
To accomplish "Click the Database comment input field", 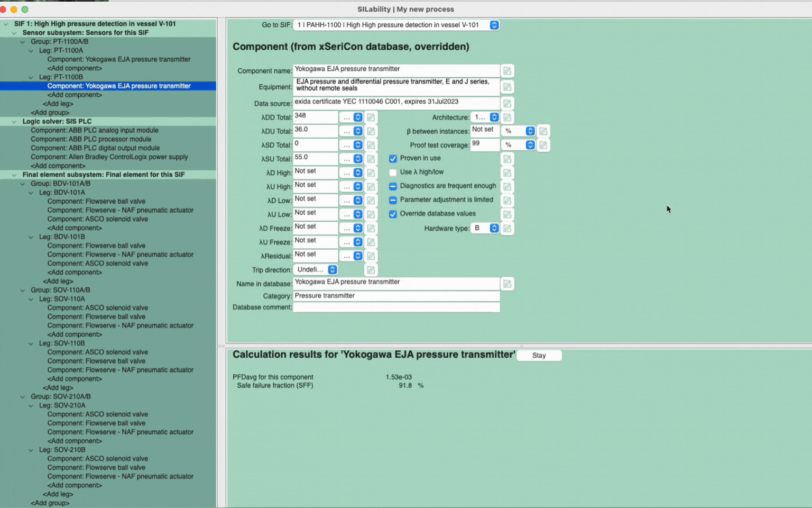I will click(x=396, y=307).
